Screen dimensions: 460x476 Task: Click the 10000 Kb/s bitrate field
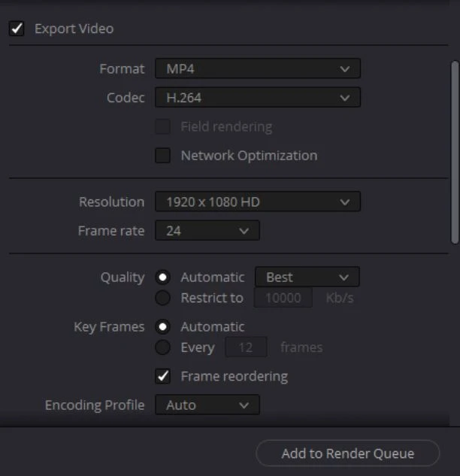(283, 298)
